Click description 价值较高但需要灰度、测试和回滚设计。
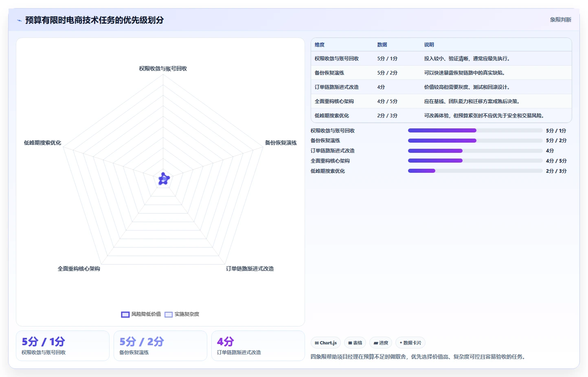The height and width of the screenshot is (377, 588). click(467, 87)
